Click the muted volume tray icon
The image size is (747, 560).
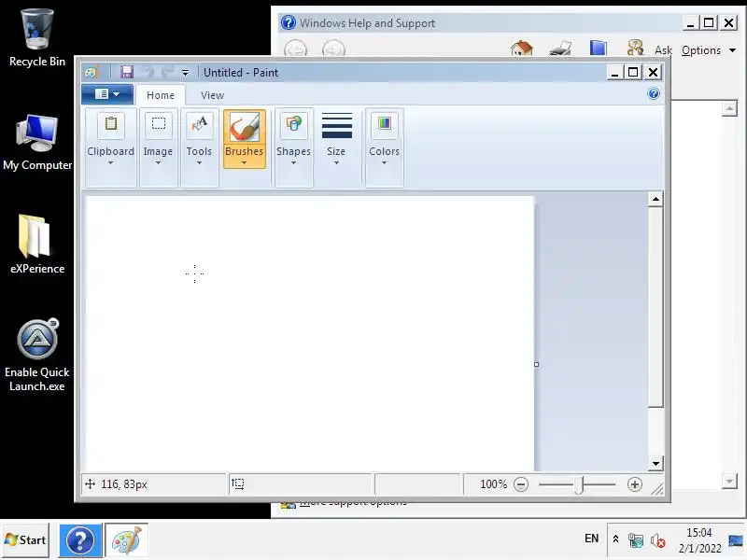pos(658,540)
